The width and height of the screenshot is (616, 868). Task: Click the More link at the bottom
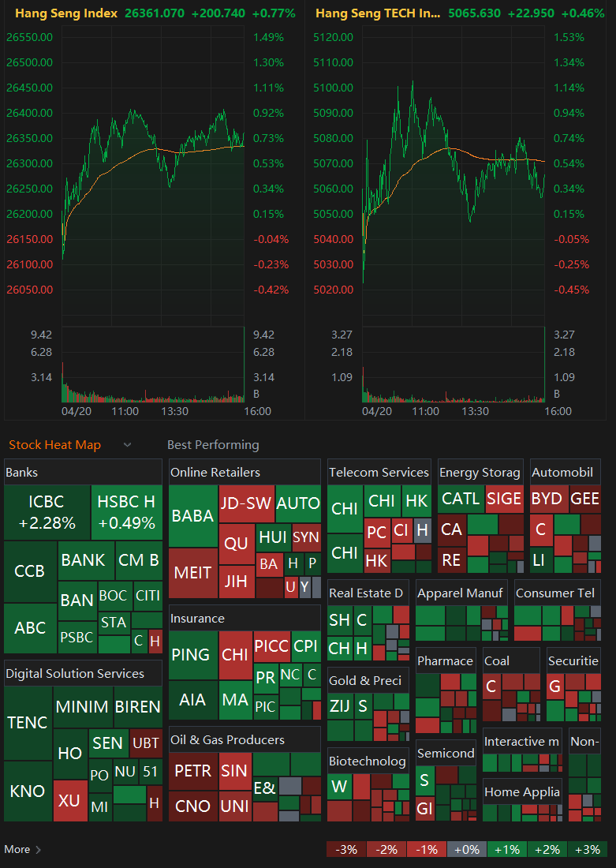point(17,849)
